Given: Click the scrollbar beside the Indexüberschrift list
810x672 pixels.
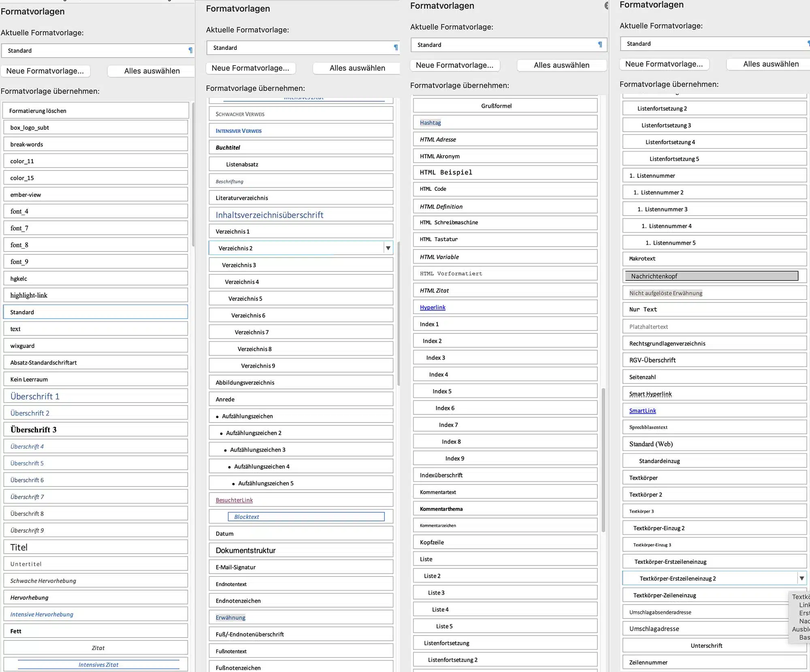Looking at the screenshot, I should pos(603,460).
